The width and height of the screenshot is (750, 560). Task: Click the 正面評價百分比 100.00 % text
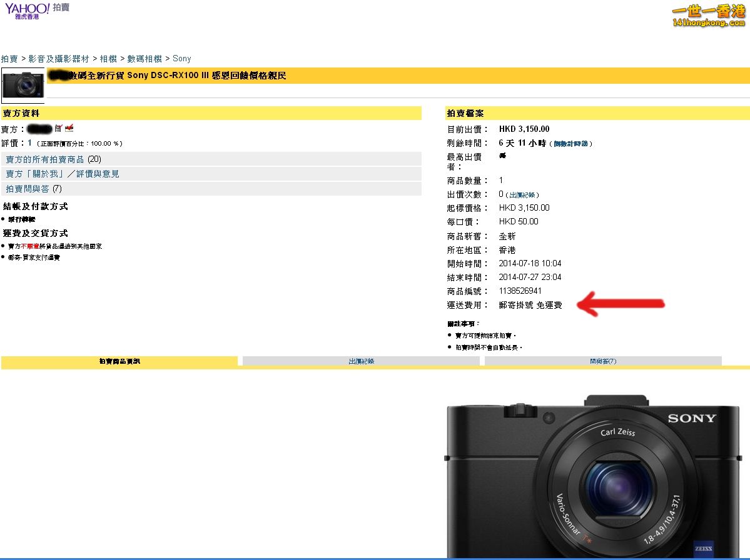click(79, 144)
